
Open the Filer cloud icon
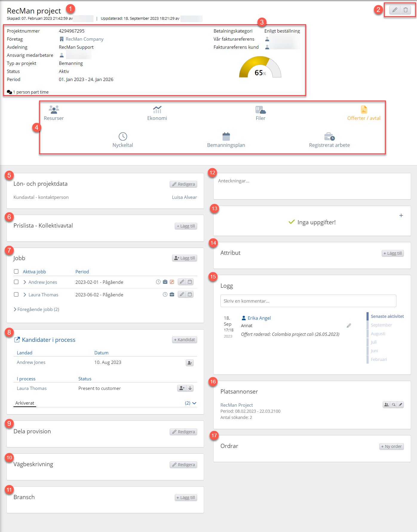click(260, 110)
